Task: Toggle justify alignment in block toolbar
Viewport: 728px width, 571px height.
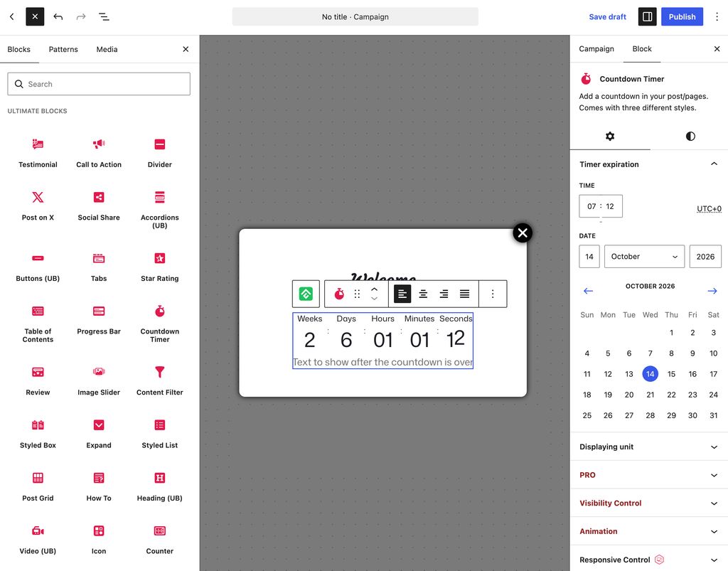Action: coord(464,294)
